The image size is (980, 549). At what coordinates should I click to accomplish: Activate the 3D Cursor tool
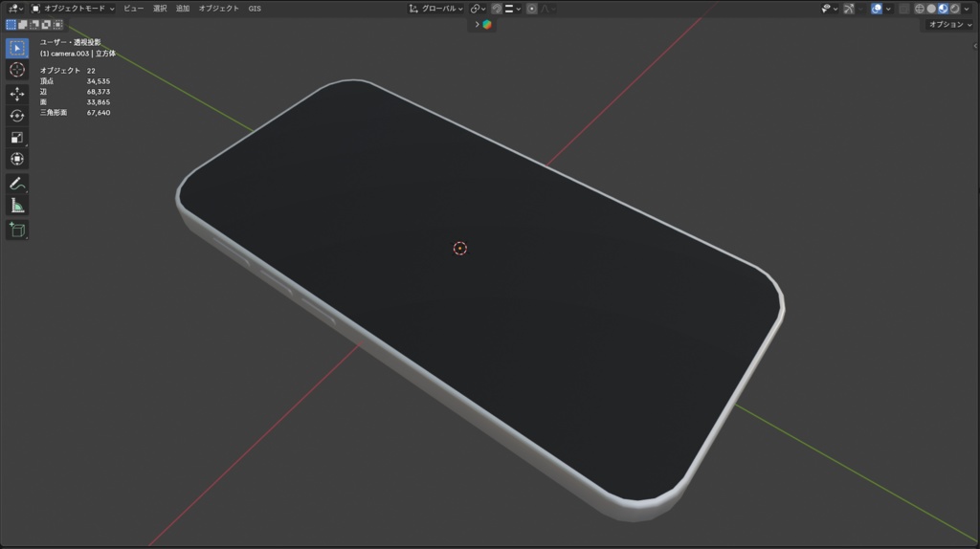(x=17, y=70)
